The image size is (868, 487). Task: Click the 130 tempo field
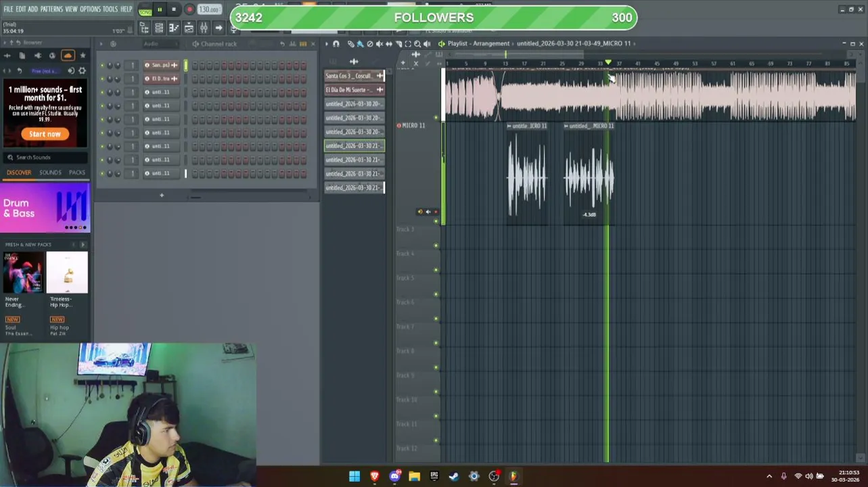[x=209, y=9]
